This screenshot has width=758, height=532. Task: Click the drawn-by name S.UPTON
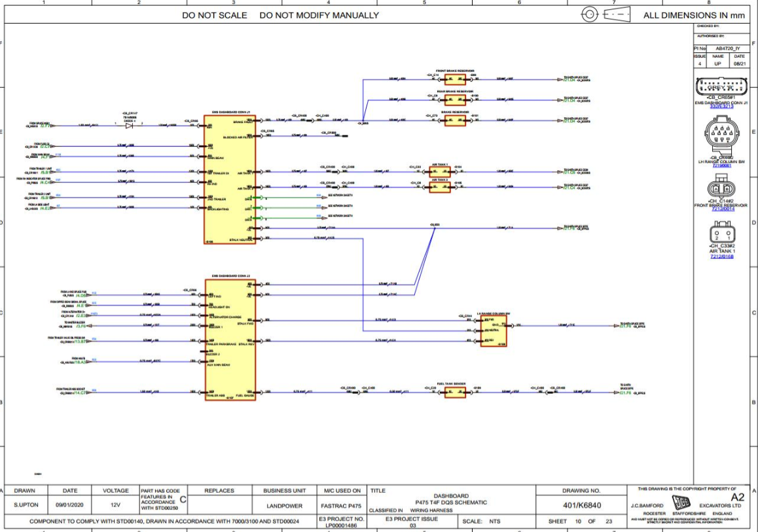coord(26,505)
